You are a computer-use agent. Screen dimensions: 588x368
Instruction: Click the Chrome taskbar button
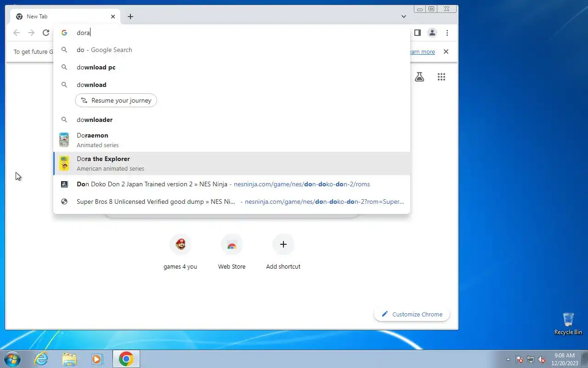click(126, 359)
